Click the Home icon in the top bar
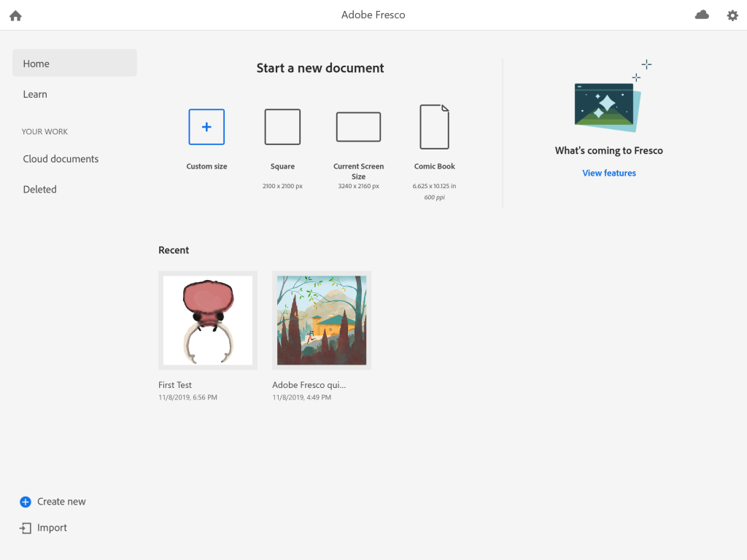The height and width of the screenshot is (560, 747). point(16,16)
